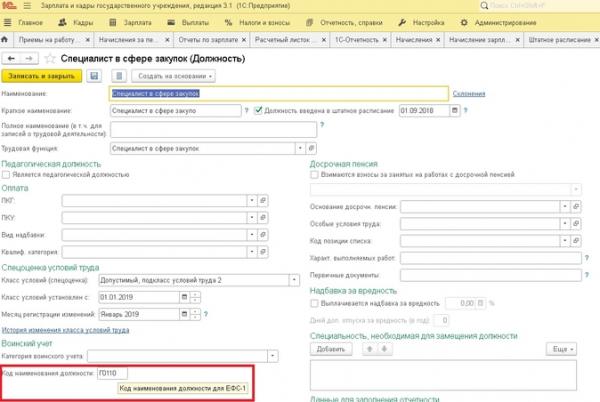Viewport: 600px width, 402px height.
Task: Click the Код наименования должности field
Action: click(112, 373)
